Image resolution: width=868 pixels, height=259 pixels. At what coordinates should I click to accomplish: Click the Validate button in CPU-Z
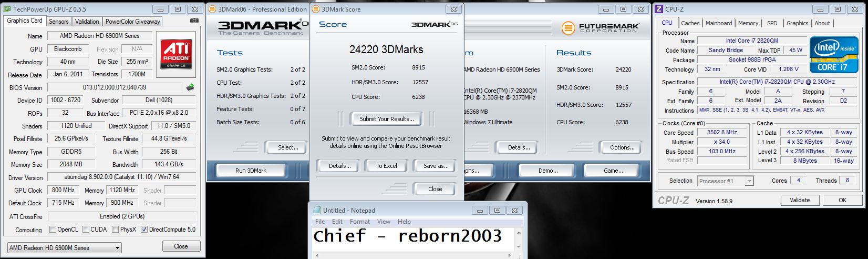pos(799,200)
